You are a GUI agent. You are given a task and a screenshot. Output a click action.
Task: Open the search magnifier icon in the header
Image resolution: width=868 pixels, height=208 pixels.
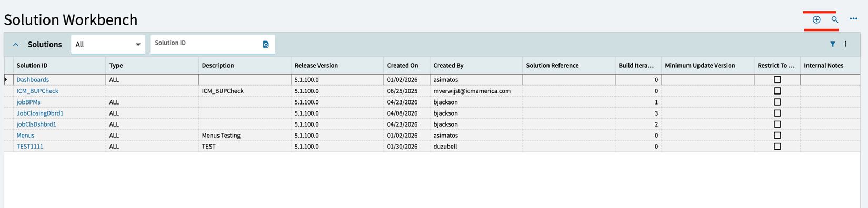coord(835,19)
